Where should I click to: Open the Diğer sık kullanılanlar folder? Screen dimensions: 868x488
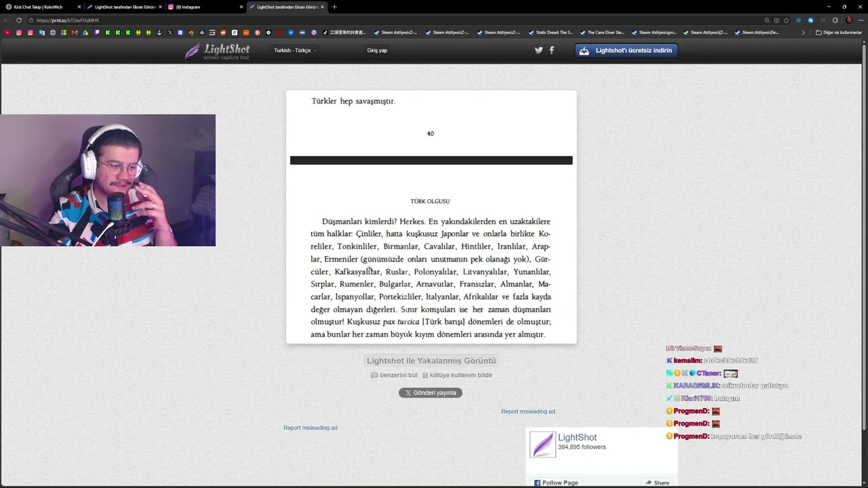tap(839, 33)
